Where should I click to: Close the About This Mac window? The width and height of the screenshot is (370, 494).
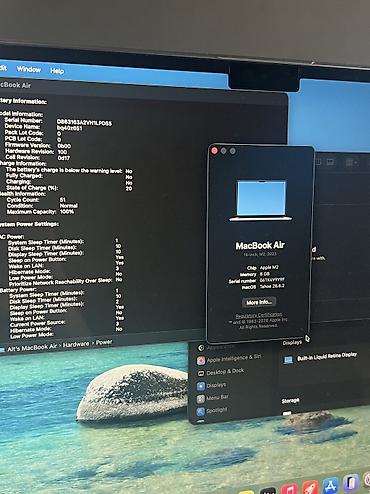(x=214, y=151)
